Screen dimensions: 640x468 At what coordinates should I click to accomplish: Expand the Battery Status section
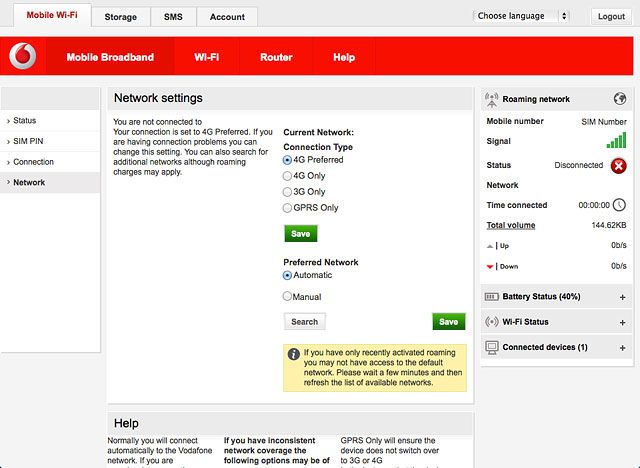622,297
